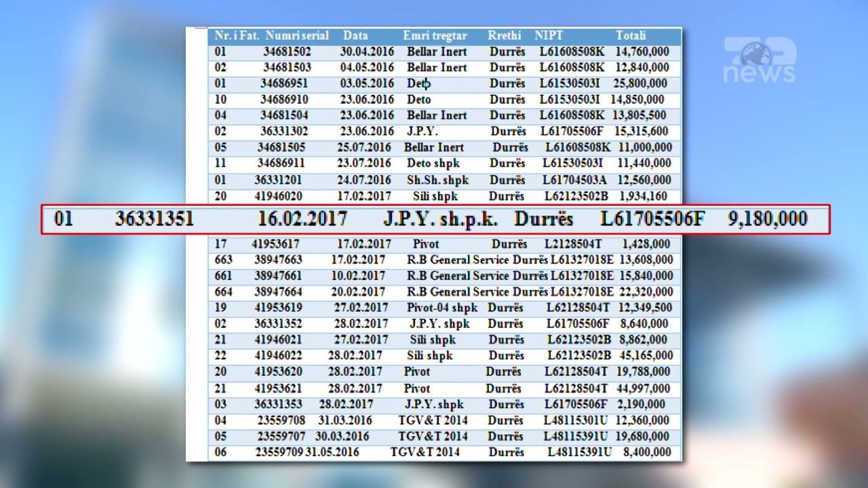The height and width of the screenshot is (488, 868).
Task: Click the 'Nr. i Fat.' column header
Action: 237,36
